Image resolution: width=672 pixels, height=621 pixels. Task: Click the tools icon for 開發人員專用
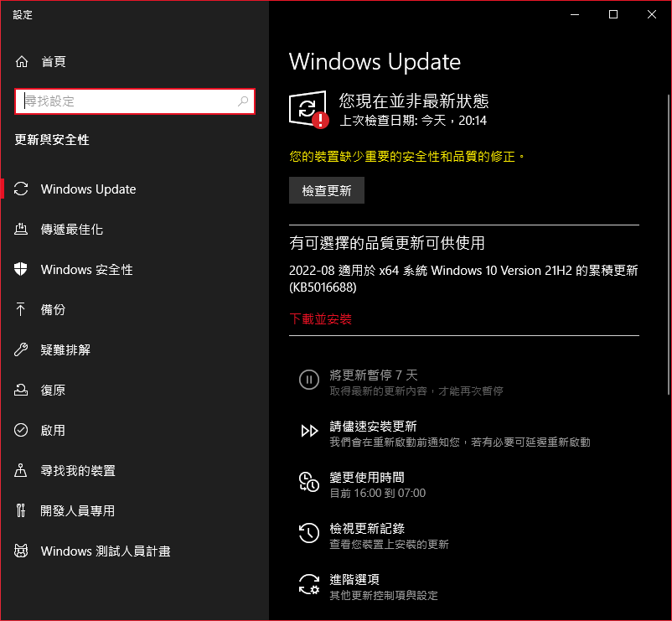[x=21, y=510]
